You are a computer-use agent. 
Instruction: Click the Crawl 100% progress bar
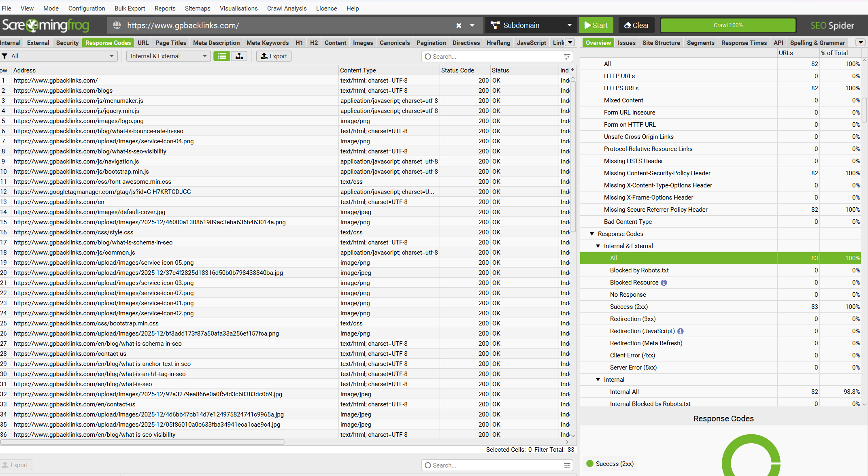tap(728, 25)
